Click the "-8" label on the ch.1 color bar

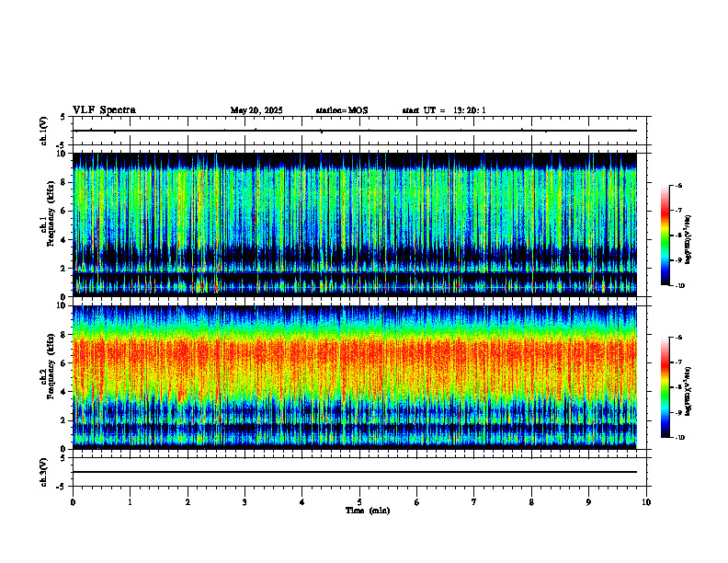678,236
